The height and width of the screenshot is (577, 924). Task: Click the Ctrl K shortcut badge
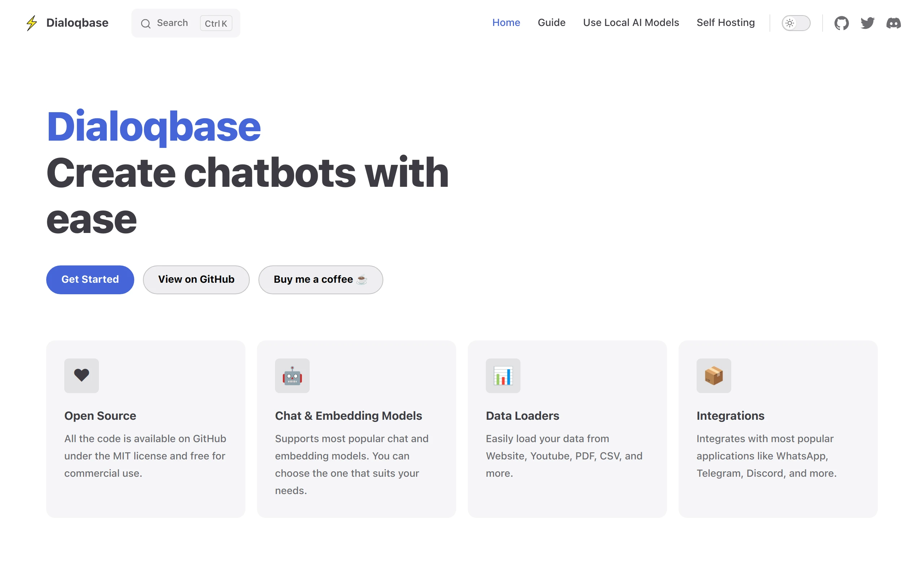[x=216, y=23]
